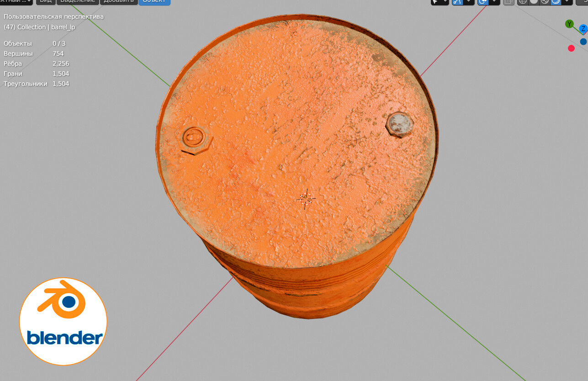Click the Объект menu button

point(154,2)
